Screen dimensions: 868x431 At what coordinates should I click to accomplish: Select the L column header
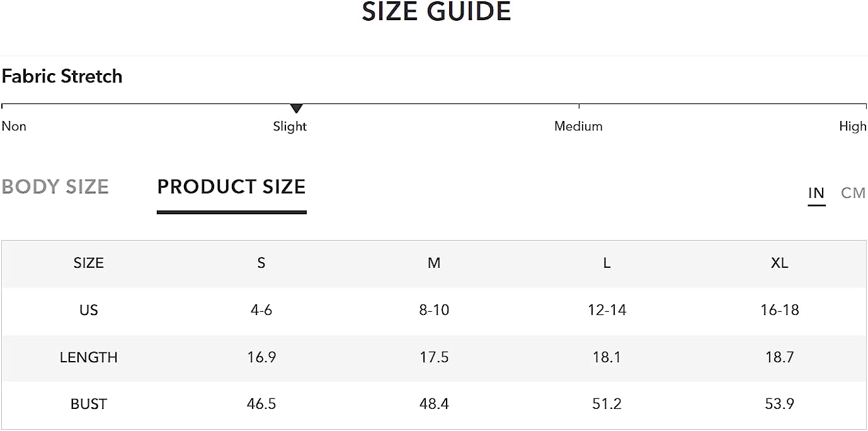point(607,263)
